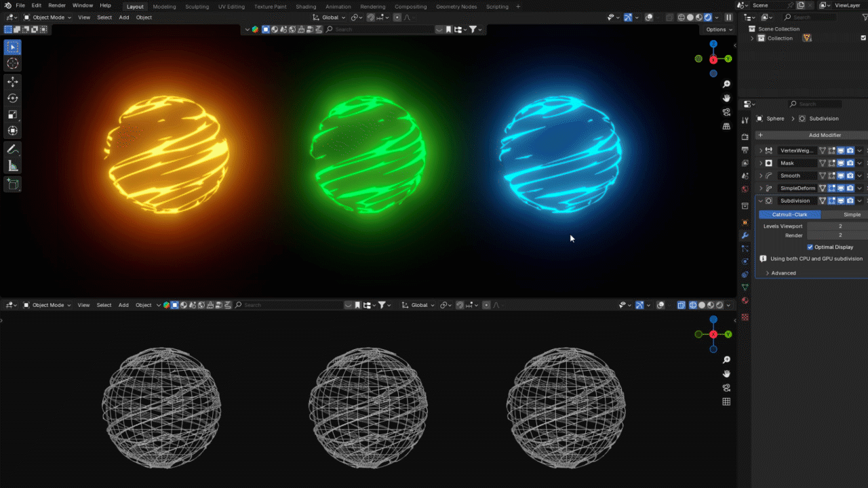Toggle Mask modifier render camera icon
The height and width of the screenshot is (488, 868).
coord(850,163)
